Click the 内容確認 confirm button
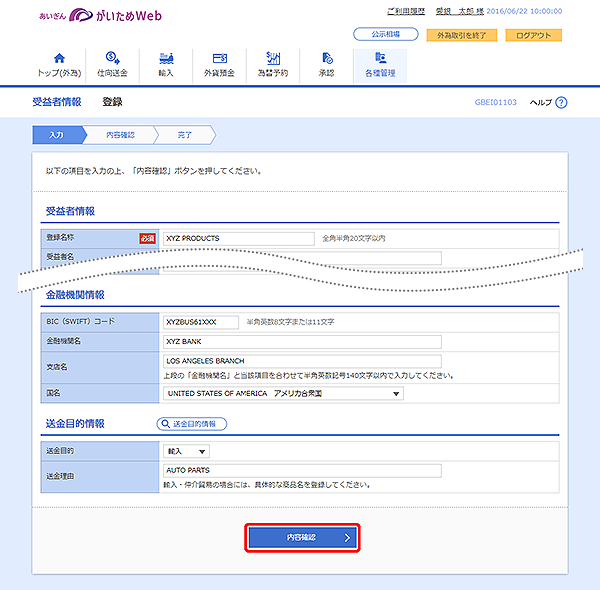Screen dimensions: 600x590 point(302,538)
